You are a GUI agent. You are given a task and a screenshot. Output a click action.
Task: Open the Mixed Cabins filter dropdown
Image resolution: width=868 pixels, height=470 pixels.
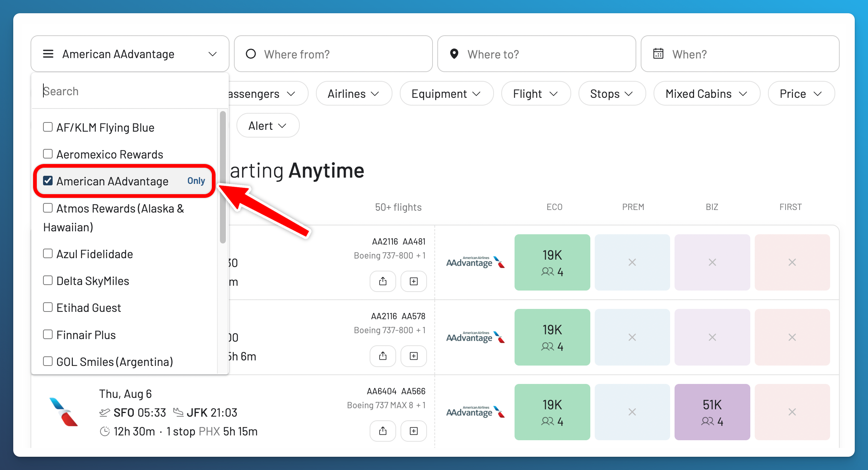707,94
